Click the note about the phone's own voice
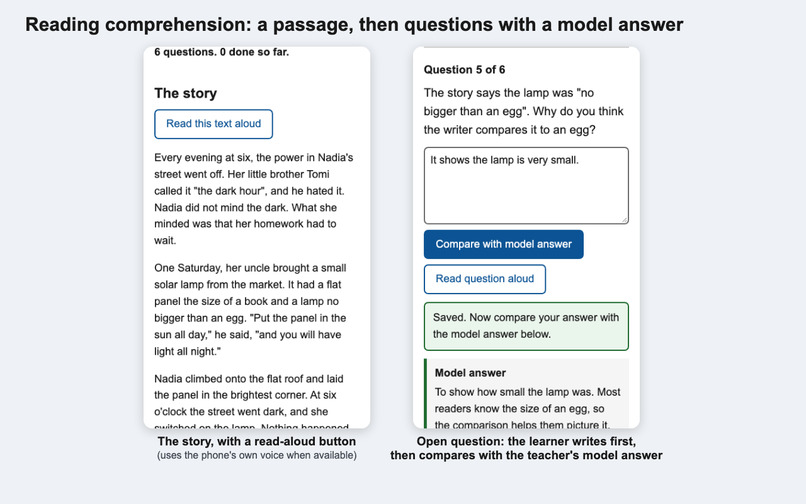Screen dimensions: 806x504 point(257,456)
